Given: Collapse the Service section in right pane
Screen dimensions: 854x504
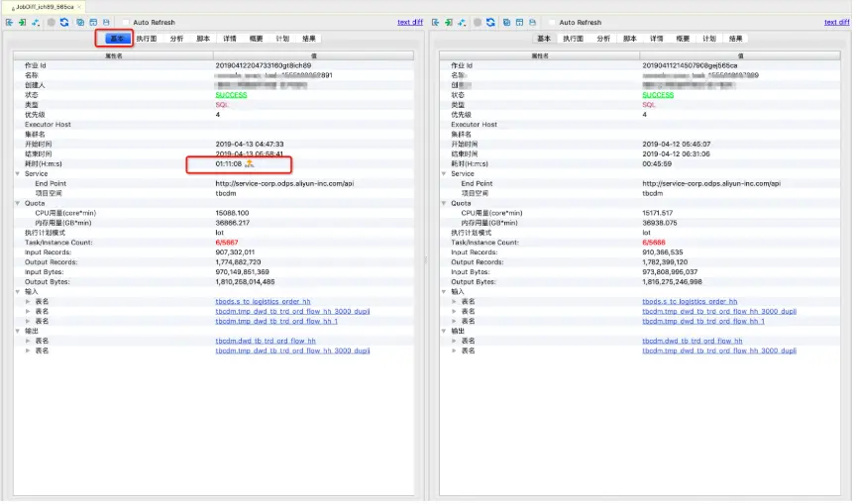Looking at the screenshot, I should coord(444,173).
